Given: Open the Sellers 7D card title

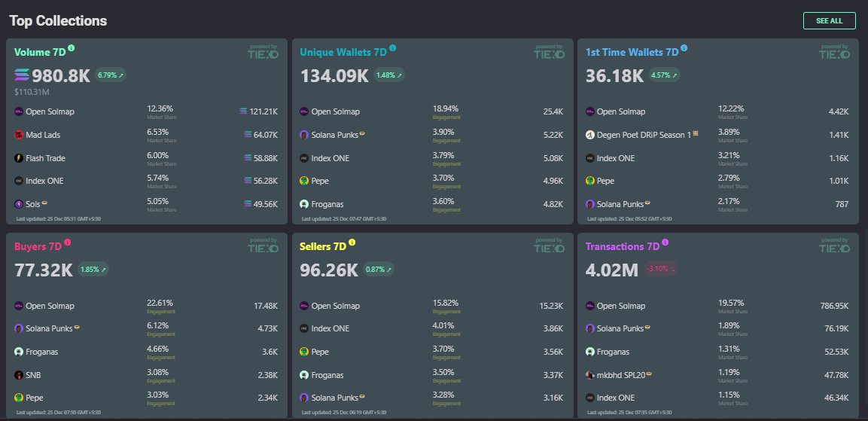Looking at the screenshot, I should [x=323, y=246].
